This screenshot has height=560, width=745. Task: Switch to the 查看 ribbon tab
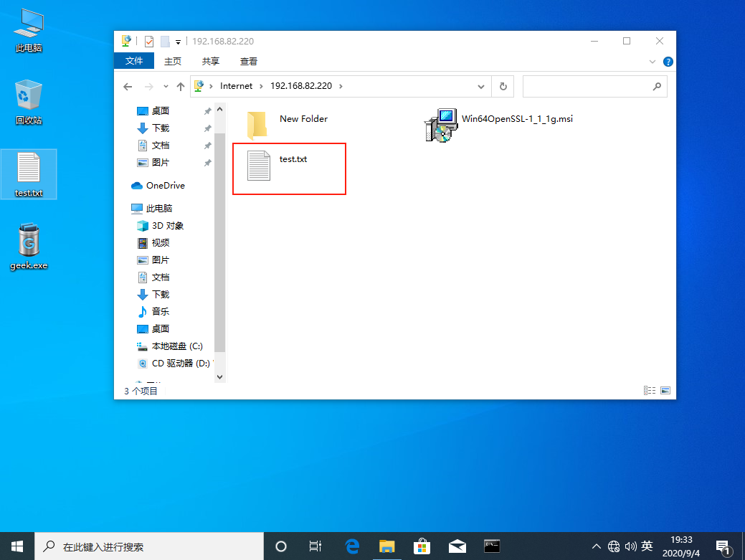click(249, 61)
